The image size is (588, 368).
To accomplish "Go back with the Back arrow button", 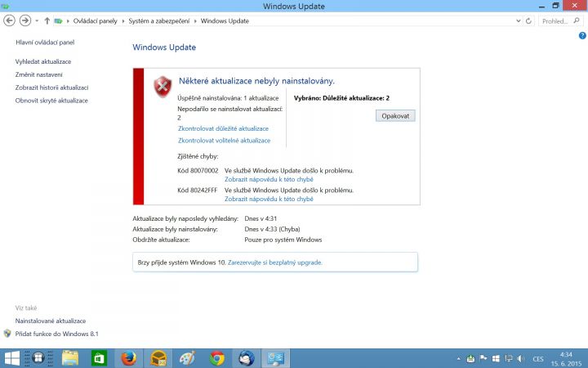I will (9, 20).
